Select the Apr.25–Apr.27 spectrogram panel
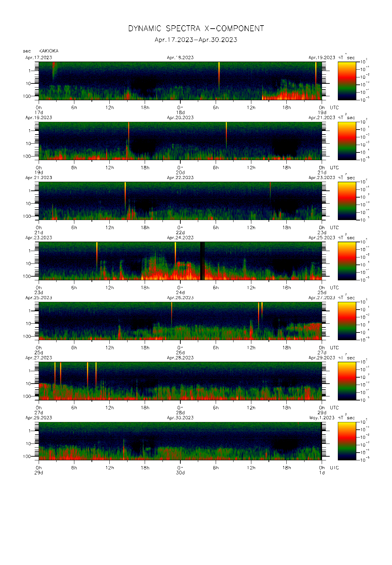The width and height of the screenshot is (392, 565). click(180, 321)
